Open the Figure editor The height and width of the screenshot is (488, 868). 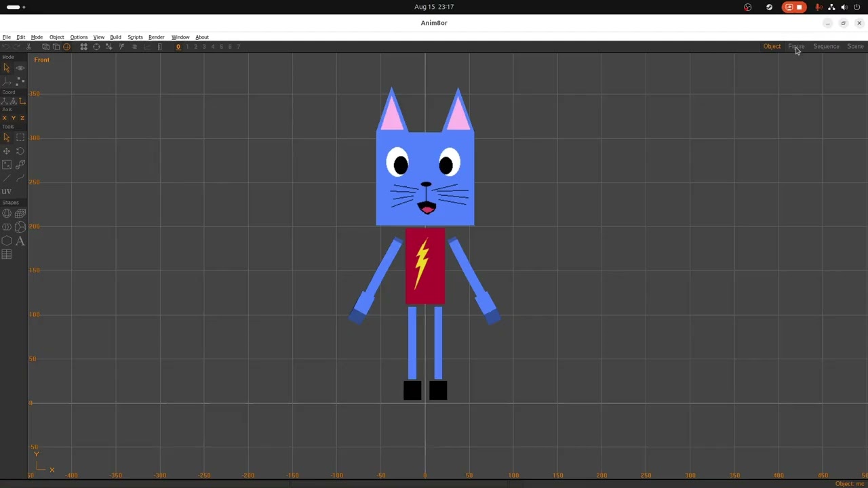796,47
